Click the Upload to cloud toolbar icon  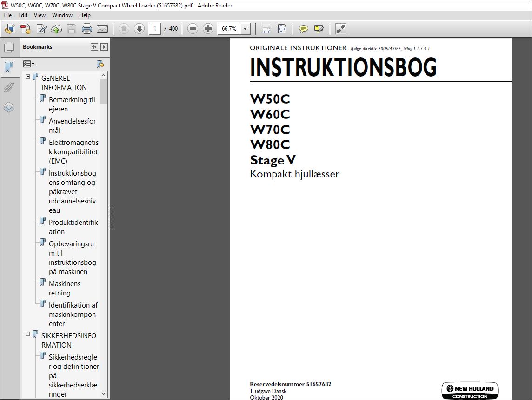coord(56,29)
